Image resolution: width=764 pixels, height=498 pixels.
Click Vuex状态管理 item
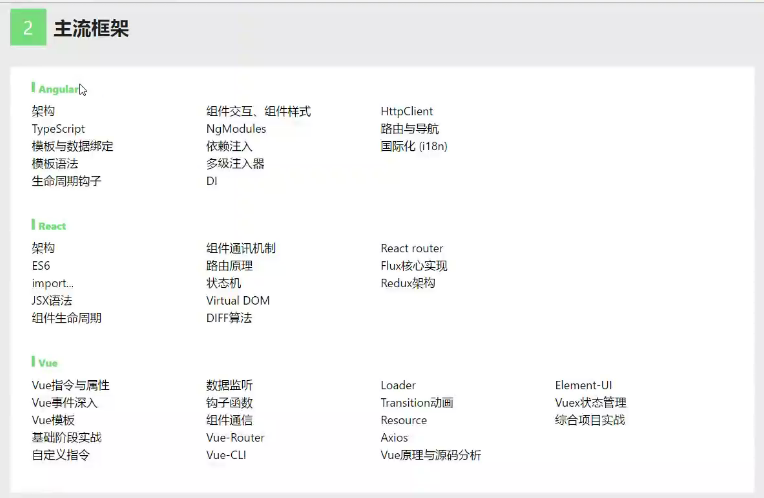pyautogui.click(x=591, y=402)
